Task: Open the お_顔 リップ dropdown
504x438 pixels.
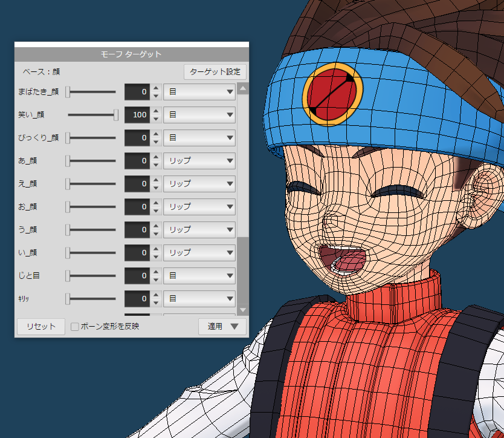Action: [199, 207]
